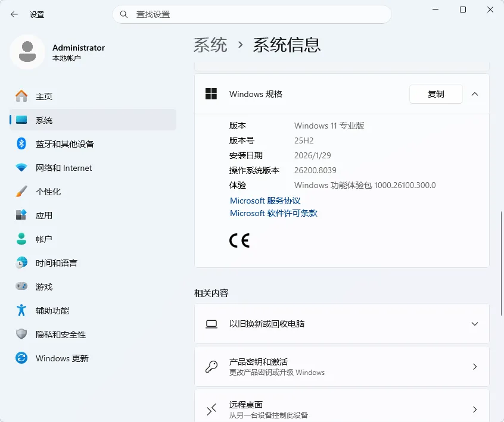
Task: Click the laptop icon for 以旧换新或回收电脑
Action: click(x=211, y=324)
